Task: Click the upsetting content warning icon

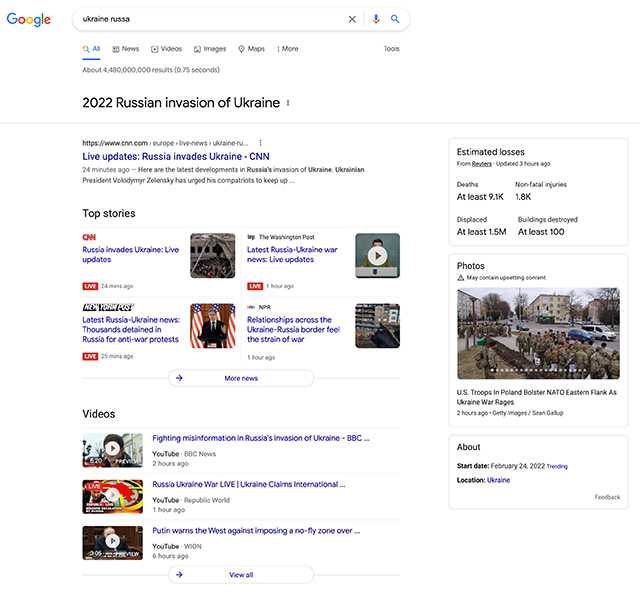Action: (460, 278)
